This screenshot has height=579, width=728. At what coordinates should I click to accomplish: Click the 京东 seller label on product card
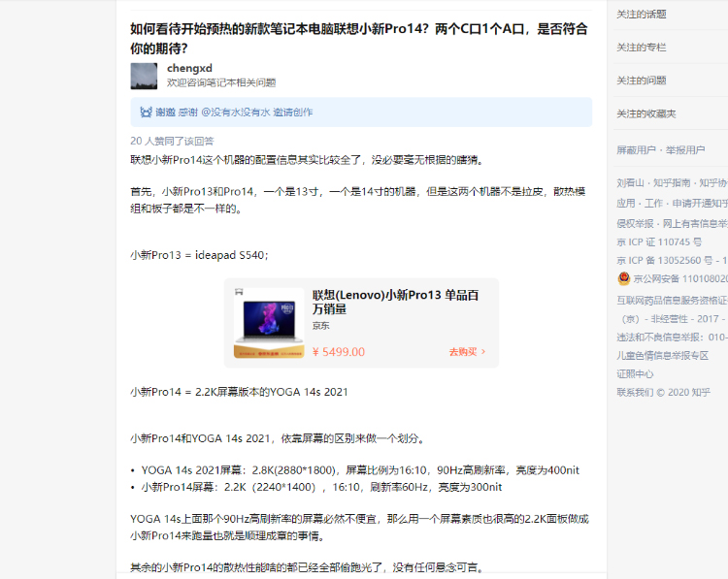click(x=321, y=326)
